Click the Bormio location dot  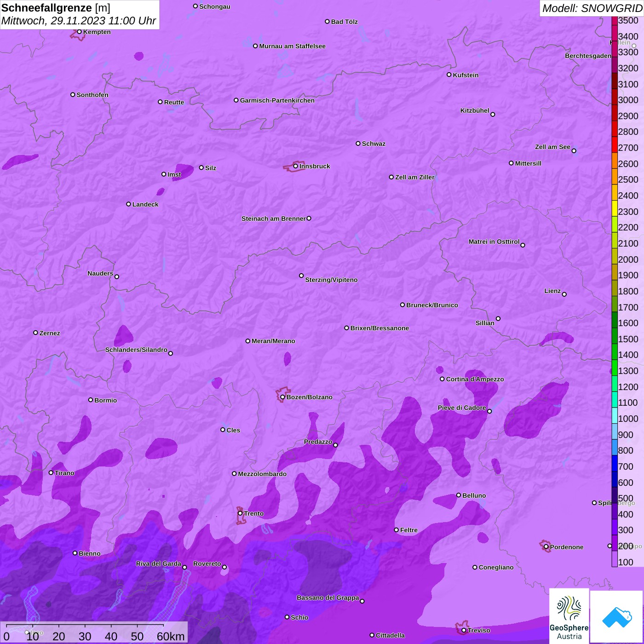click(91, 400)
